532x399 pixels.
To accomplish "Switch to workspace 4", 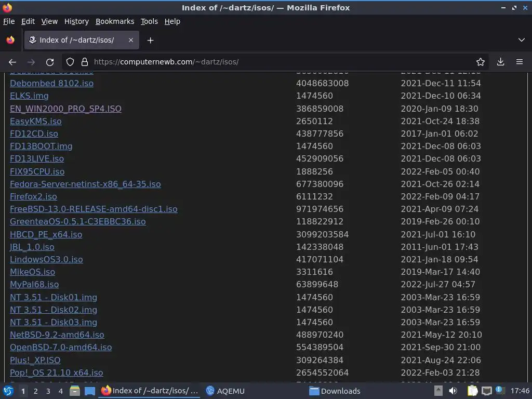I will click(x=61, y=392).
